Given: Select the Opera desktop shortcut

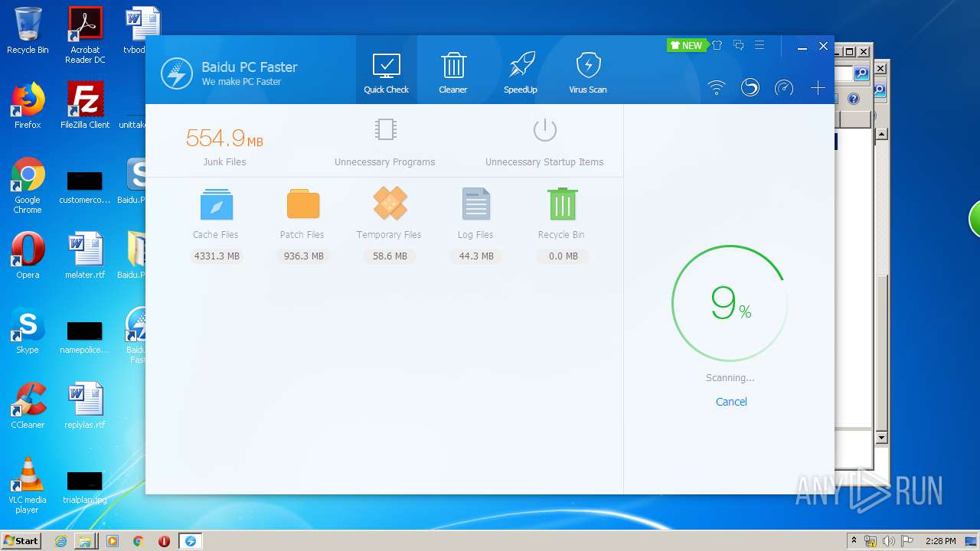Looking at the screenshot, I should (28, 255).
